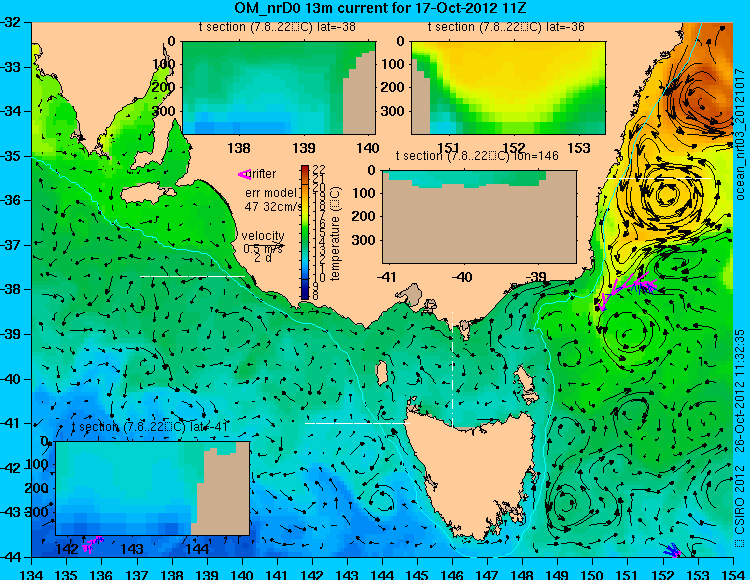This screenshot has height=580, width=750.
Task: Click the title 'OM_nrD0 13m current for 17-Oct-2012 11Z'
Action: (381, 8)
